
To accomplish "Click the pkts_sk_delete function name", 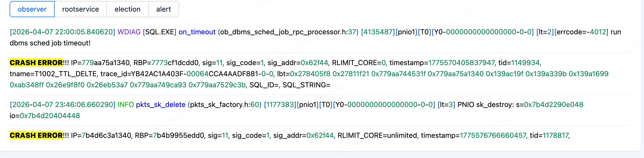I will point(161,105).
